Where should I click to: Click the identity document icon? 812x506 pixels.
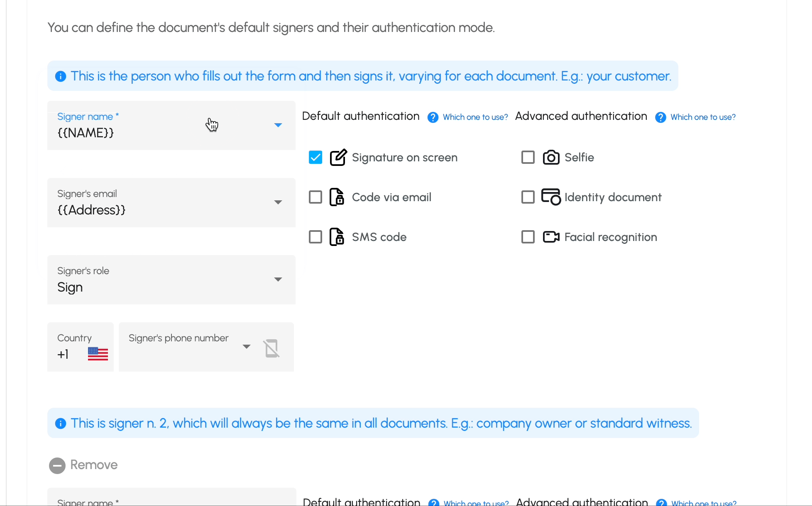(550, 197)
